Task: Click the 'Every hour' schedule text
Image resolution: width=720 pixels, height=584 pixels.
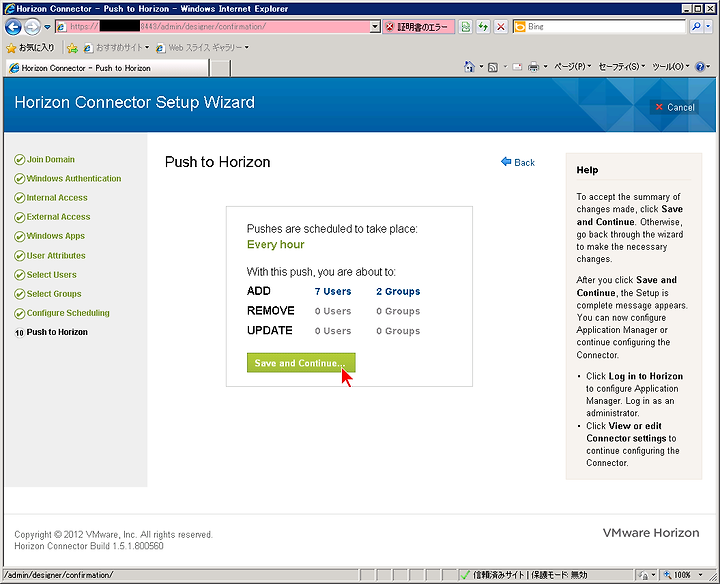Action: pos(276,244)
